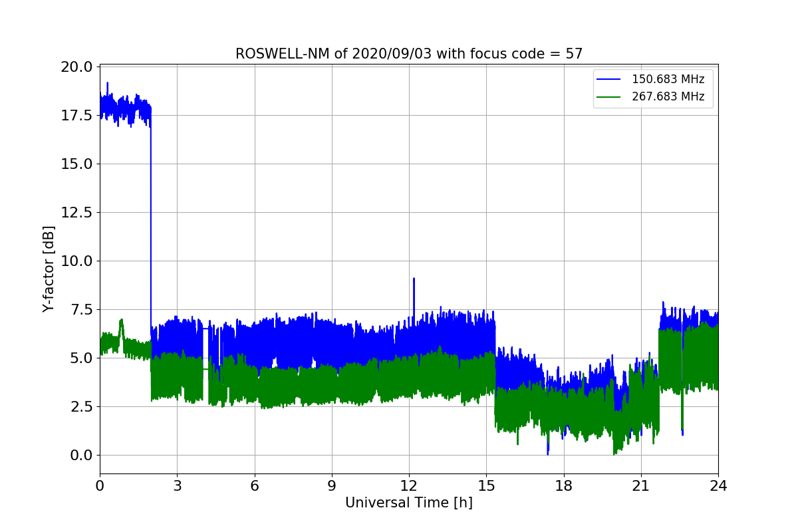798x532 pixels.
Task: Click the 17.5 y-axis tick label
Action: point(77,116)
